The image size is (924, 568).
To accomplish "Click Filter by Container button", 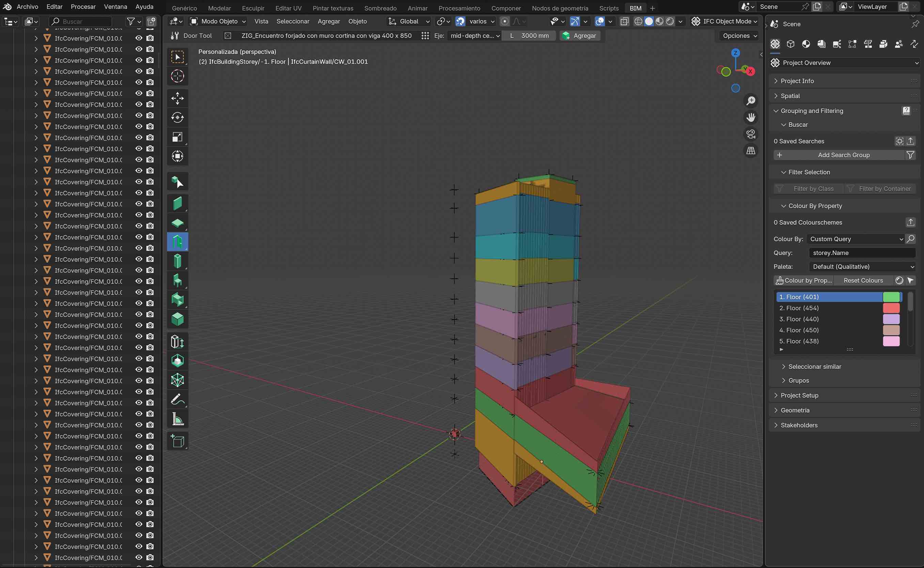I will click(x=880, y=188).
